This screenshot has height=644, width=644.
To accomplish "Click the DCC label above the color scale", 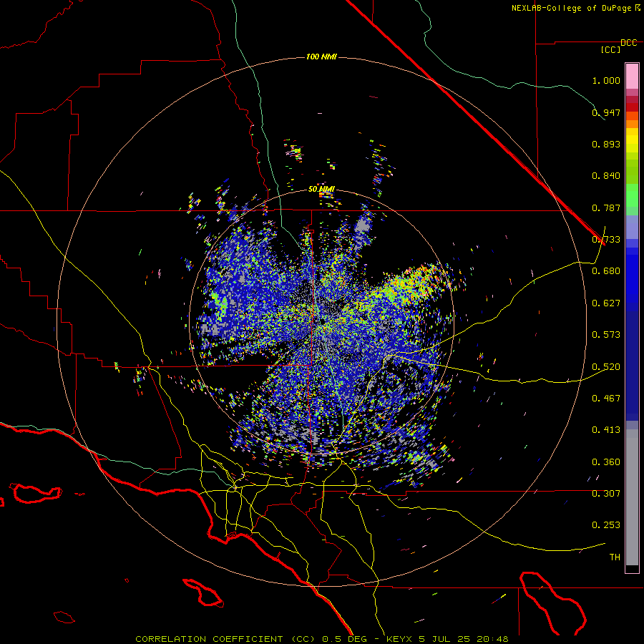I will click(x=629, y=43).
